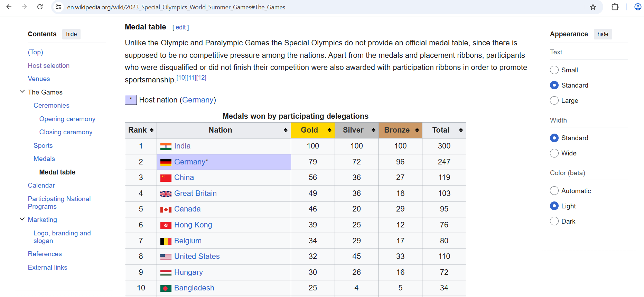Reload the Wikipedia page

point(40,7)
